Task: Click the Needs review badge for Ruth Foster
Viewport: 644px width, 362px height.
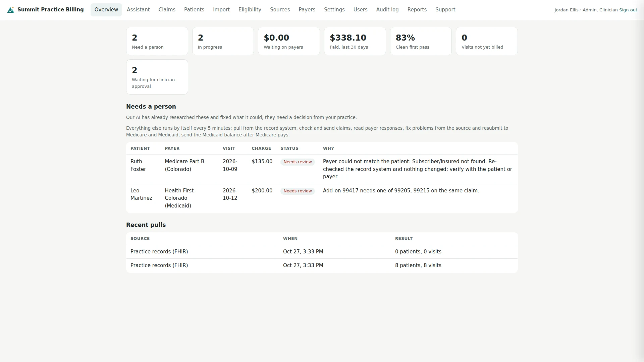Action: coord(298,162)
